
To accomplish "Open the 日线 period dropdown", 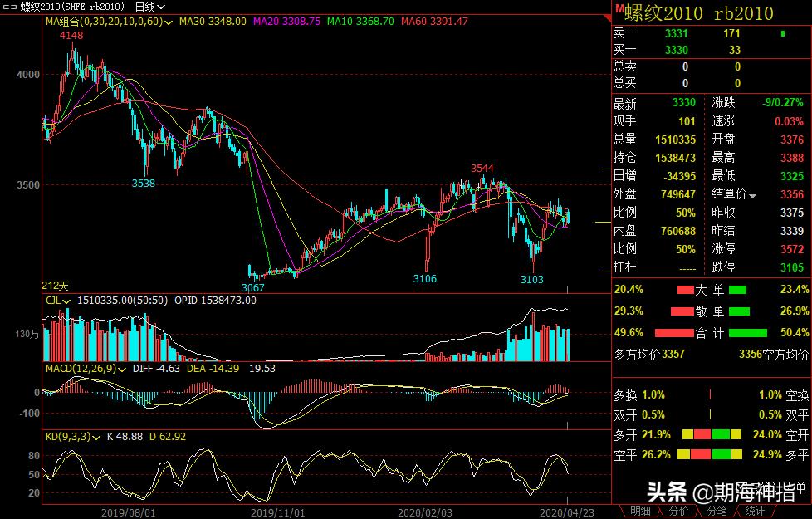I will pyautogui.click(x=149, y=7).
